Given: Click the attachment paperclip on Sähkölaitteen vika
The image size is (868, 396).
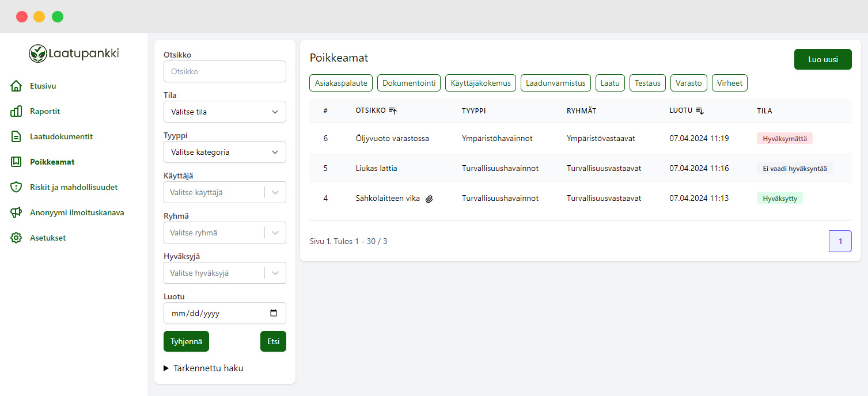Looking at the screenshot, I should pyautogui.click(x=429, y=199).
